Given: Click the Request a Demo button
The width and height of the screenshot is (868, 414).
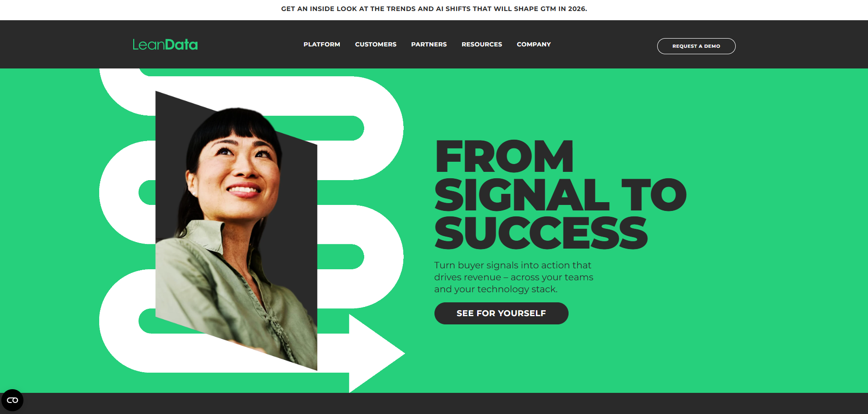Looking at the screenshot, I should (x=696, y=46).
